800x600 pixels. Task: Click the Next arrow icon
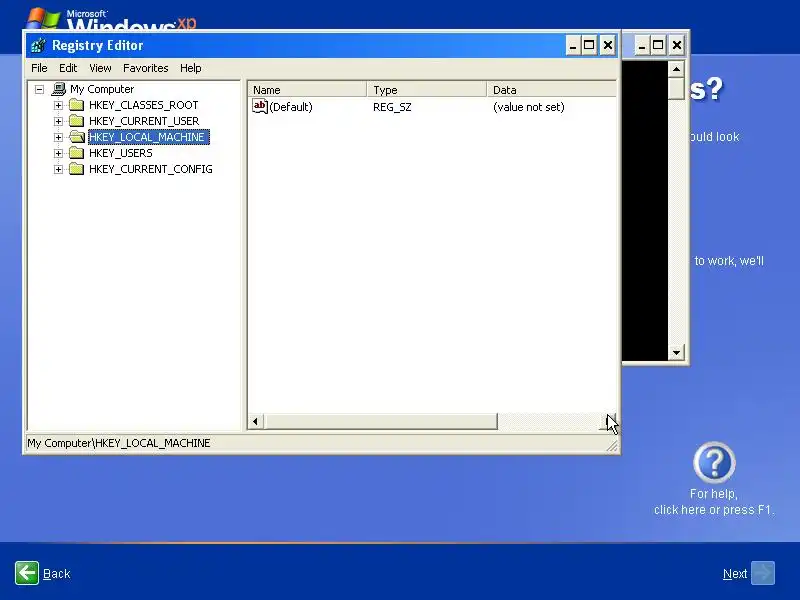click(763, 573)
